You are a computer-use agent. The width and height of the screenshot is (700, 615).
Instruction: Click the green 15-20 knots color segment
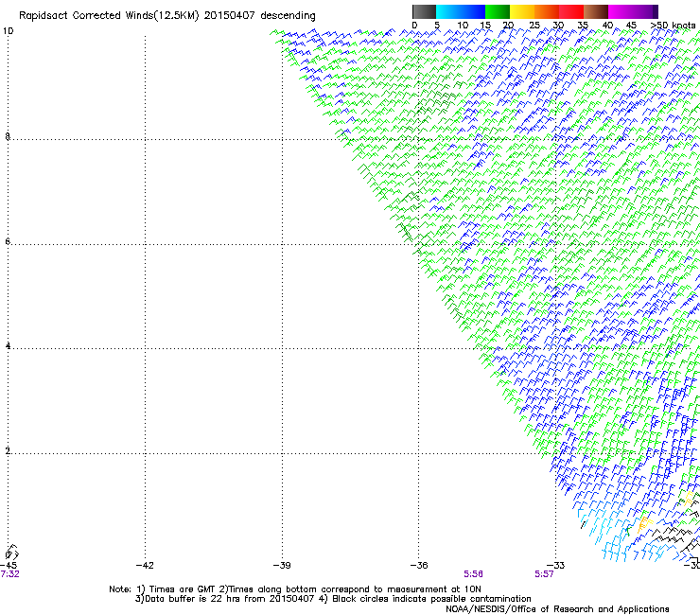(498, 11)
